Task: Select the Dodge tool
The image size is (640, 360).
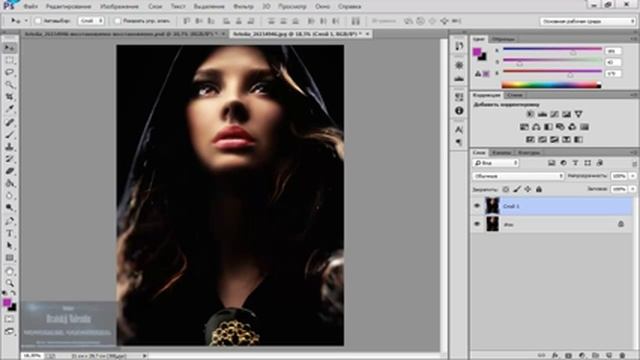Action: [9, 208]
